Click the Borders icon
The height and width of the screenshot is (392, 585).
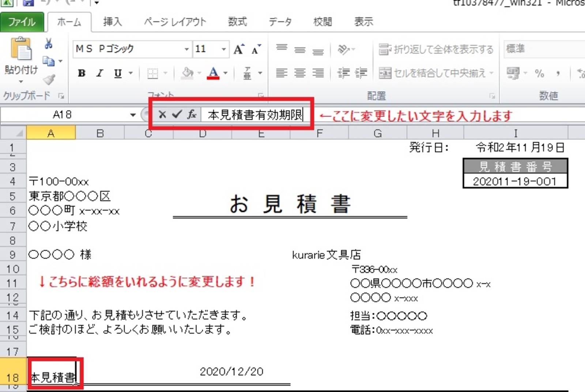click(152, 73)
